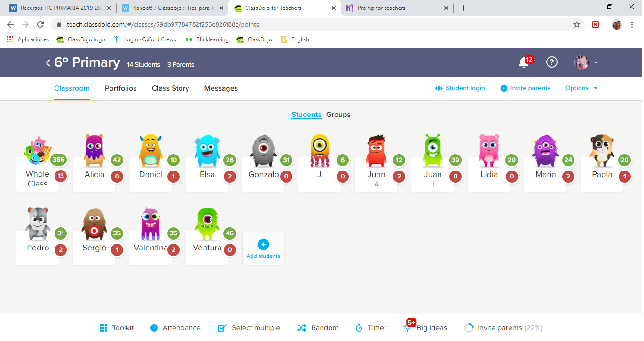This screenshot has width=644, height=341.
Task: Open the Login · Oxford Crew bookmark
Action: click(146, 39)
